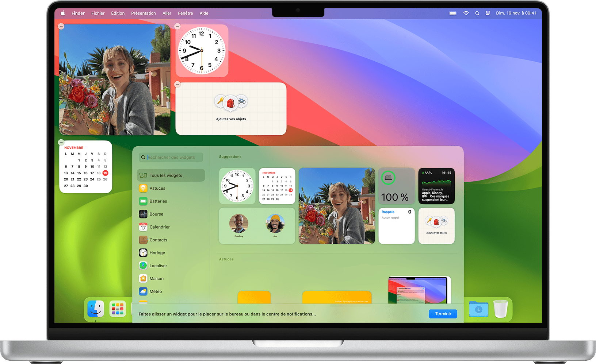Open Wi-Fi menu bar icon
This screenshot has width=596, height=364.
(x=466, y=13)
